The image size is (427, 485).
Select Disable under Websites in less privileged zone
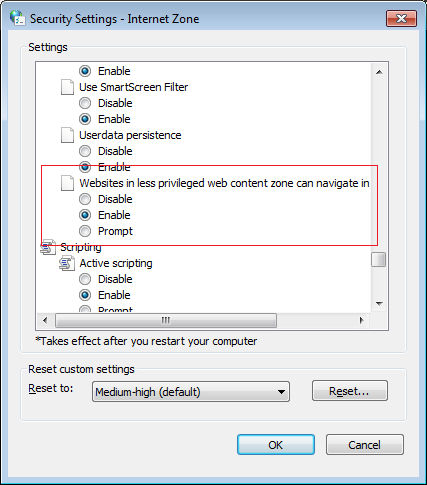pos(85,199)
